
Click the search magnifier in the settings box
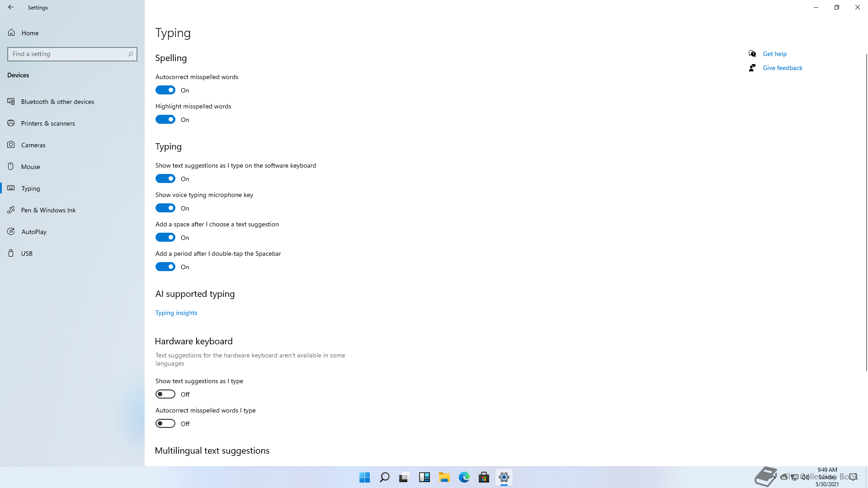pos(131,54)
